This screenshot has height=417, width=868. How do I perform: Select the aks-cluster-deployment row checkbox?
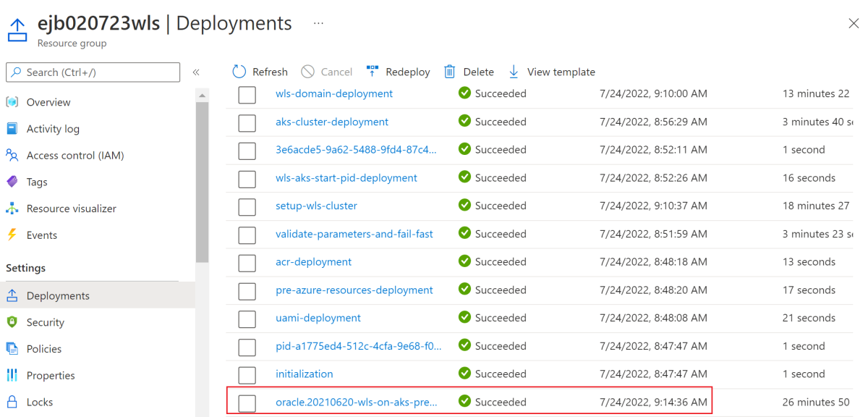(x=247, y=122)
